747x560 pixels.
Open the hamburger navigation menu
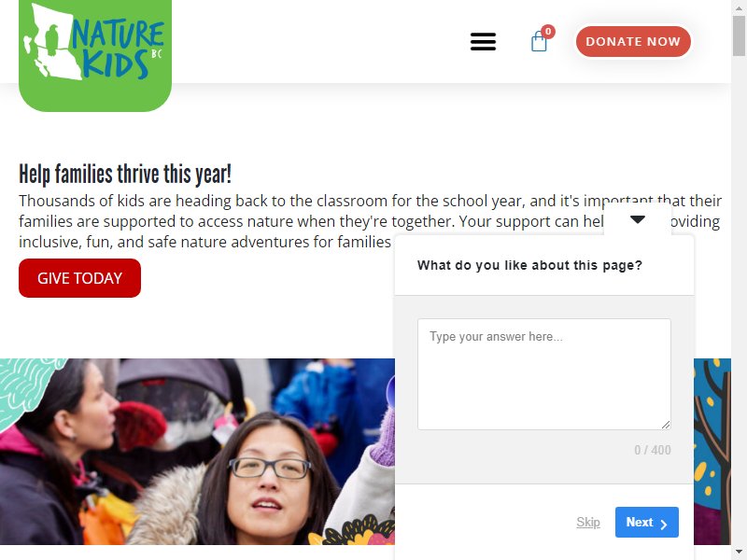coord(483,41)
